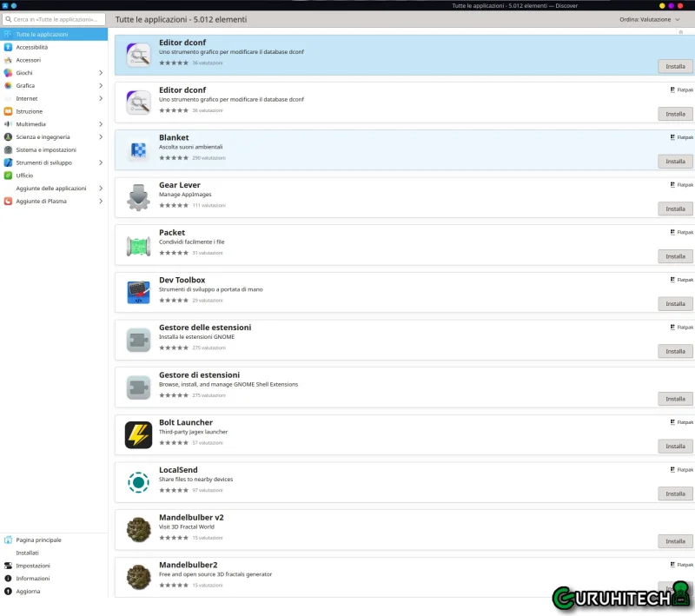Install the Blanket application

pos(675,162)
